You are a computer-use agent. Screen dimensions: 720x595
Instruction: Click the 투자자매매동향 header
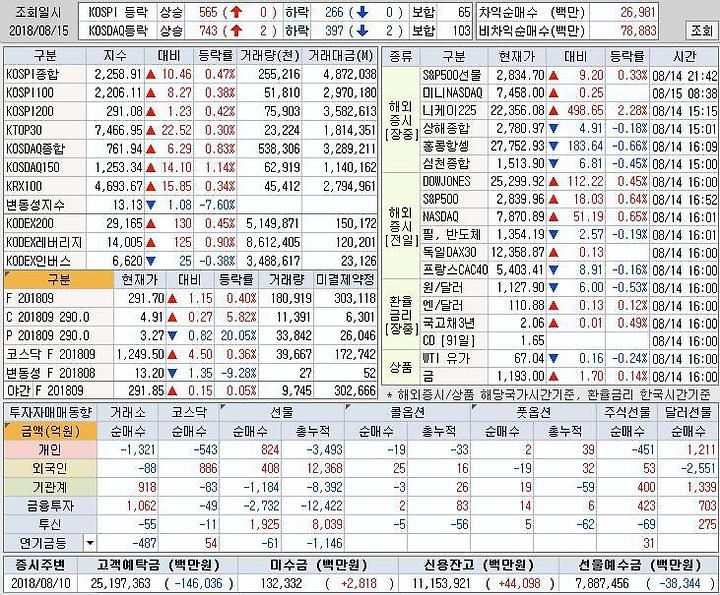51,412
